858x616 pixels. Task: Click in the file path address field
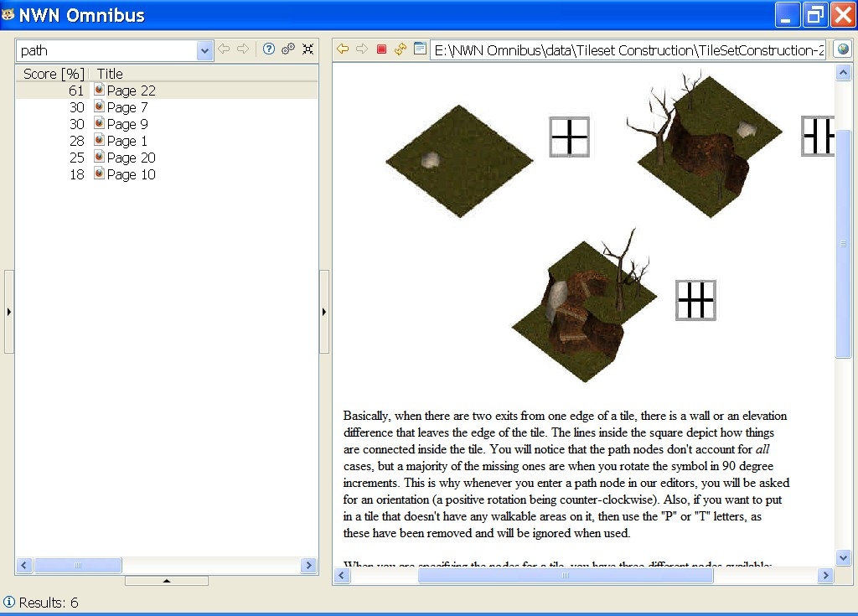(628, 50)
